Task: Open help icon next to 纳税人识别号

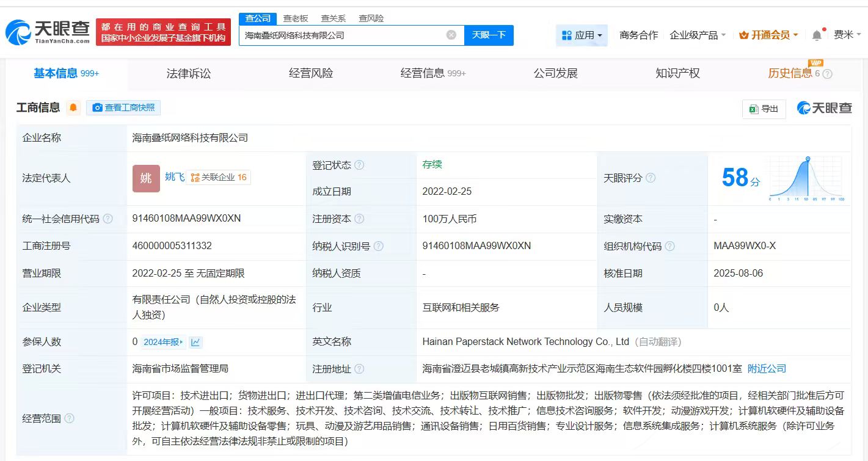Action: [379, 246]
